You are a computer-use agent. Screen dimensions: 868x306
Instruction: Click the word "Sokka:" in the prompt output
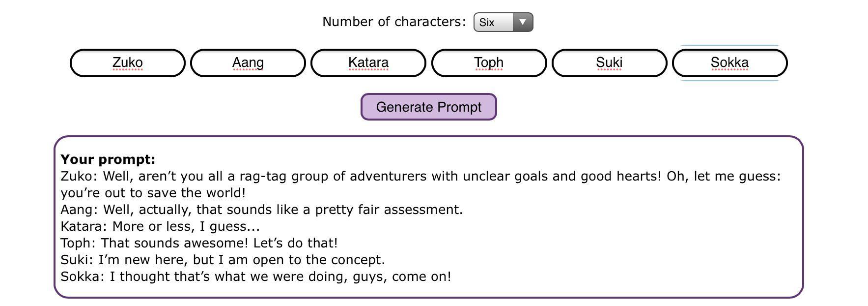point(83,276)
